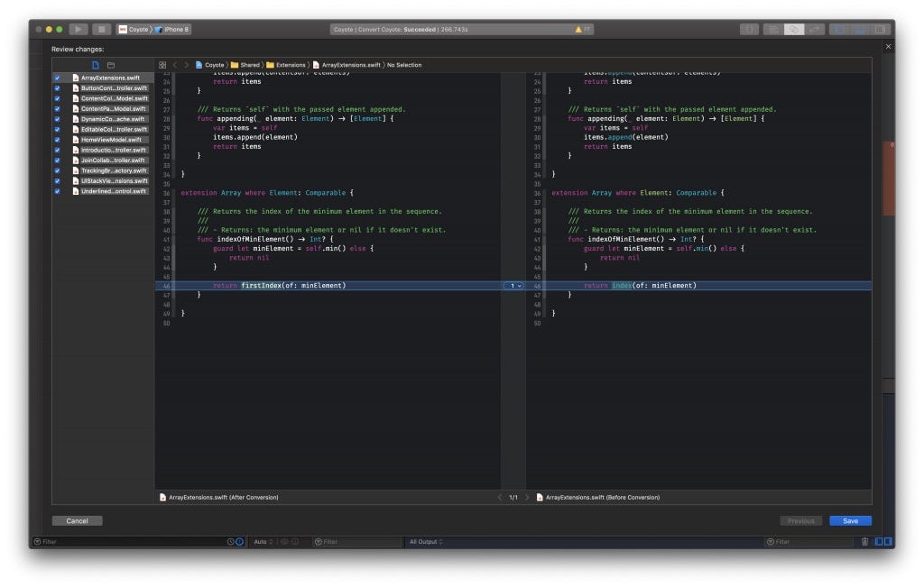This screenshot has width=924, height=587.
Task: Toggle the inspectors panel
Action: [x=881, y=29]
